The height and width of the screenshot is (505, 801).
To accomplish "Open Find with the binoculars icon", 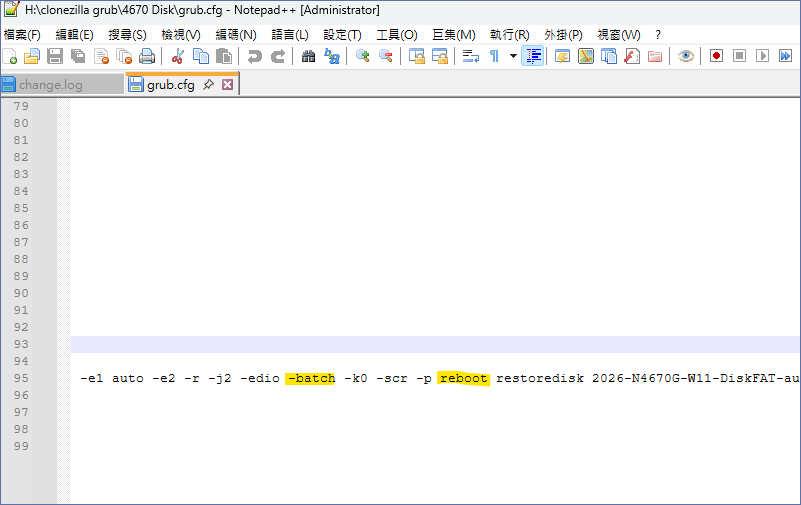I will point(309,57).
